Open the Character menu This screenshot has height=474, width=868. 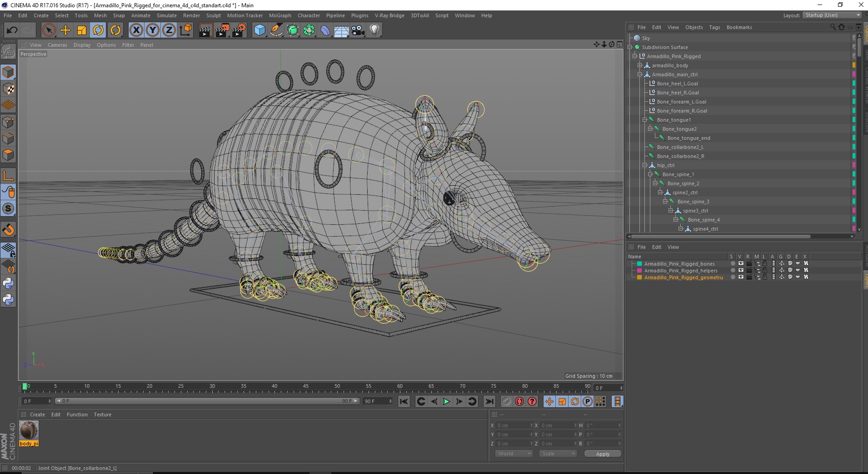(309, 15)
